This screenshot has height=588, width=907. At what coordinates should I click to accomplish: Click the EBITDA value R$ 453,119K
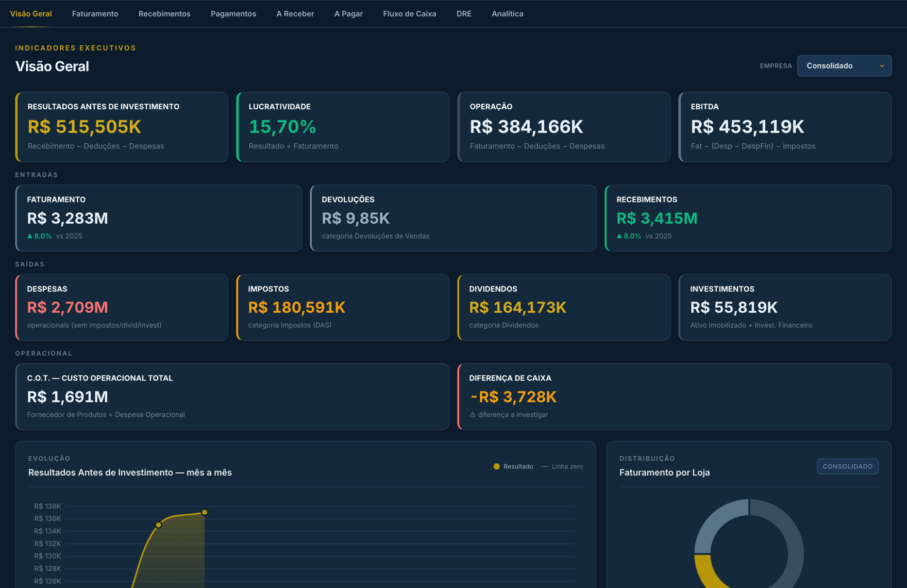pos(747,127)
